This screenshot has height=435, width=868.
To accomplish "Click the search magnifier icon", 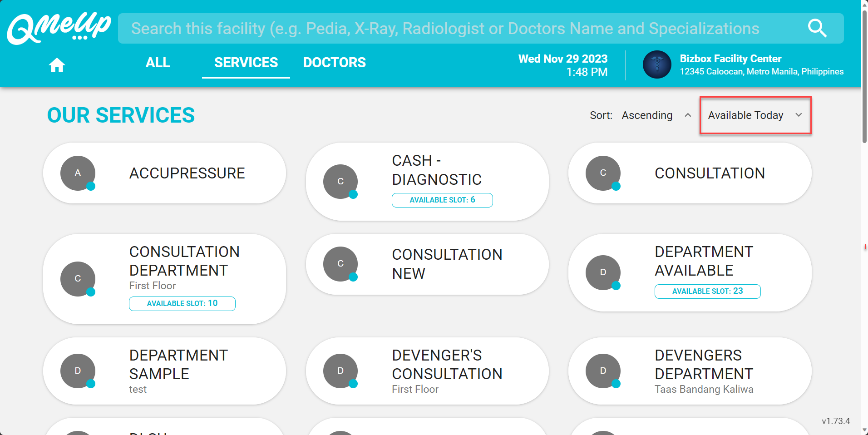I will point(817,28).
